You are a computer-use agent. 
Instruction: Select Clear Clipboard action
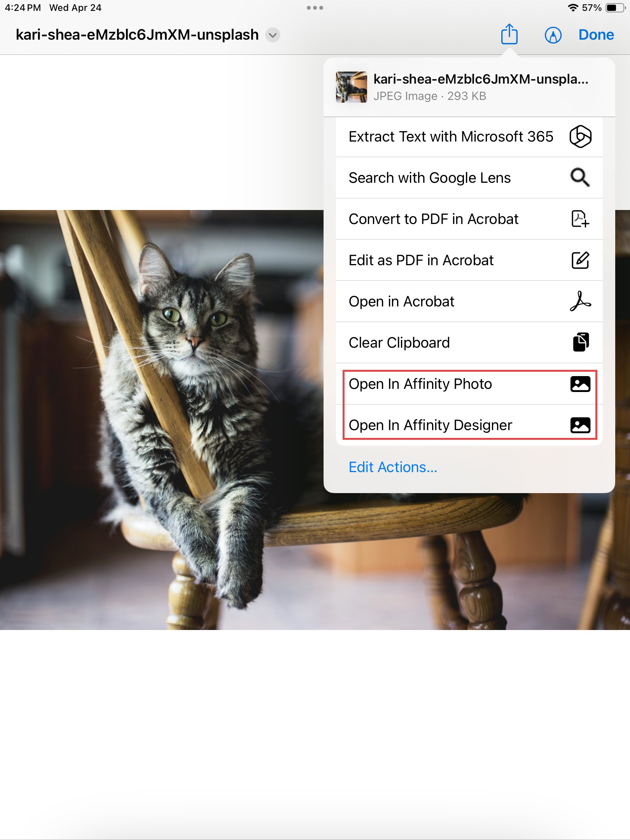pyautogui.click(x=469, y=343)
